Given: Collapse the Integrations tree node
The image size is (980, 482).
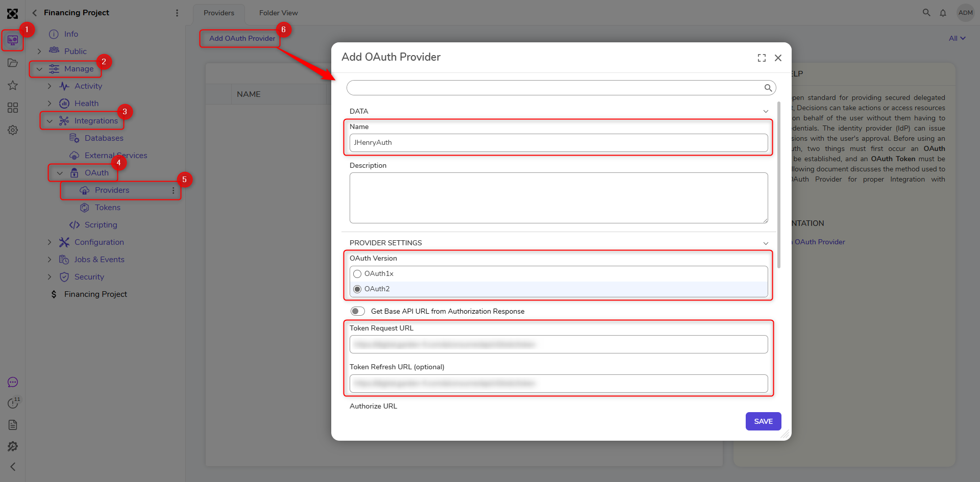Looking at the screenshot, I should click(x=50, y=121).
